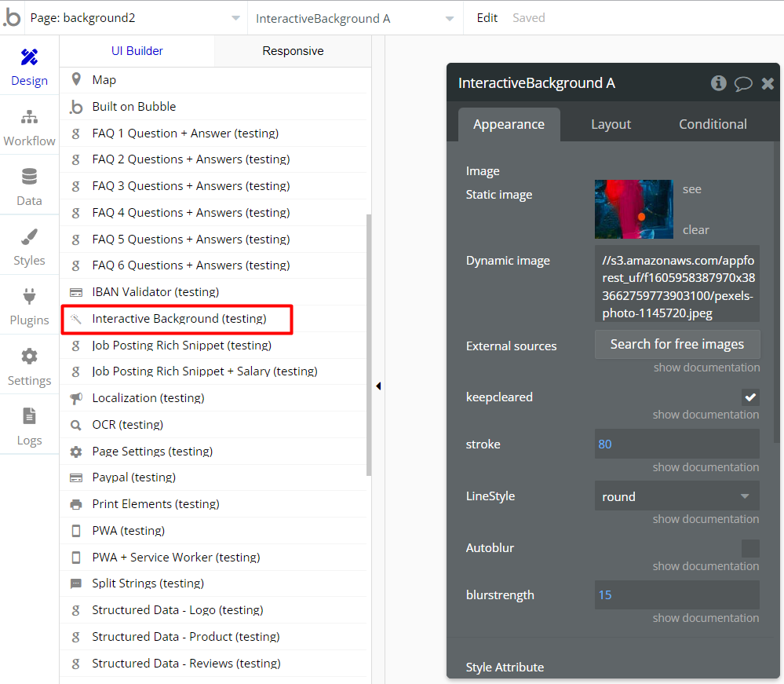Screen dimensions: 784x684
Task: Open the LineStyle round dropdown
Action: [676, 496]
